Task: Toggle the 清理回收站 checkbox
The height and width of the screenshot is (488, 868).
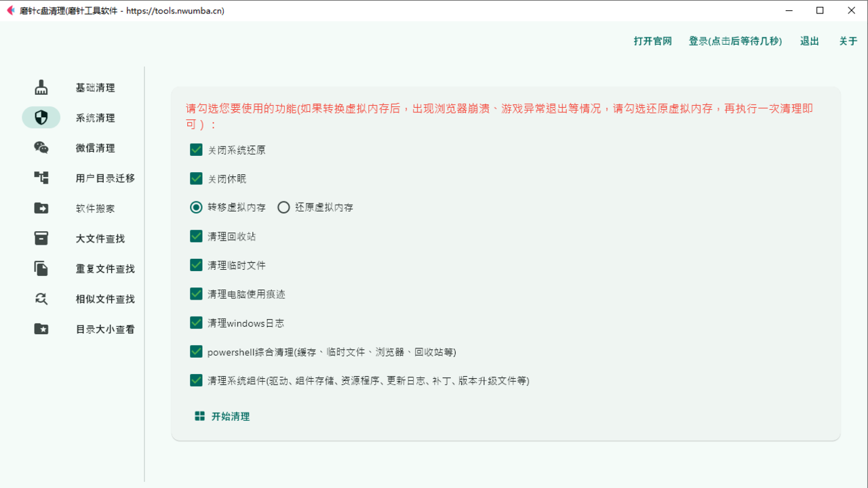Action: click(x=196, y=236)
